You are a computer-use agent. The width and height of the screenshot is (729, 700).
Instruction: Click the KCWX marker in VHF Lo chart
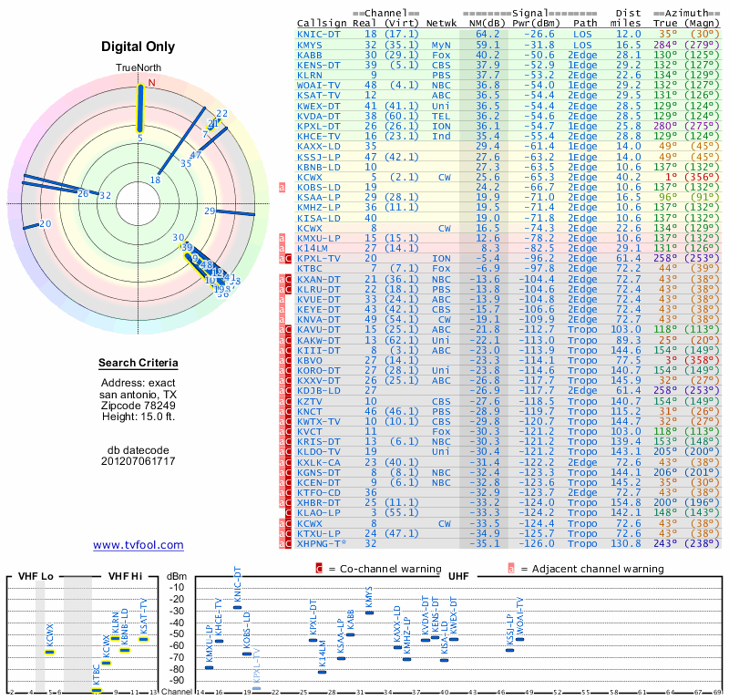click(x=50, y=652)
